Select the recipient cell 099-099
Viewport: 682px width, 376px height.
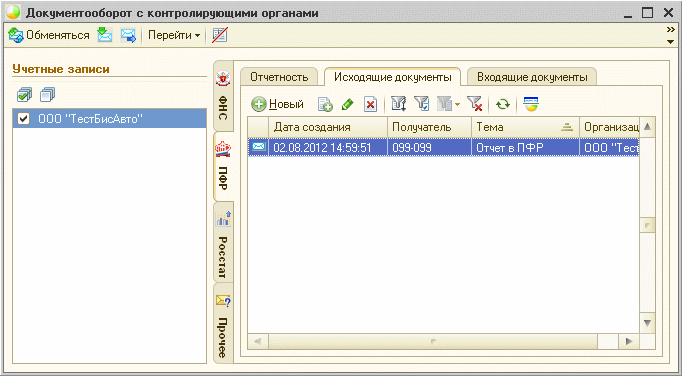tap(429, 148)
